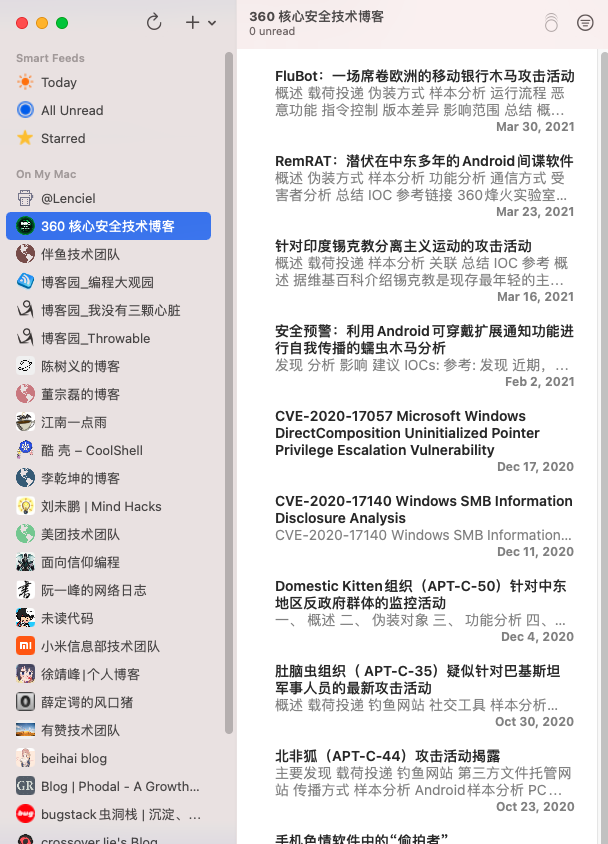Screen dimensions: 608x844
Task: Collapse the Smart Feeds section header
Action: (x=50, y=58)
